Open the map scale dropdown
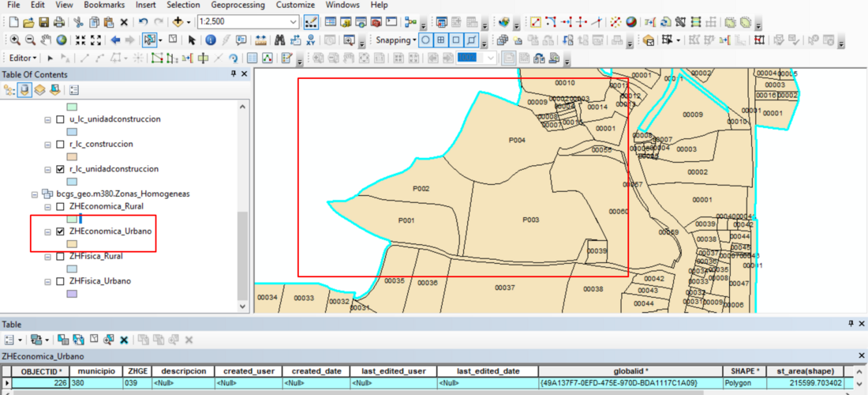 point(293,21)
